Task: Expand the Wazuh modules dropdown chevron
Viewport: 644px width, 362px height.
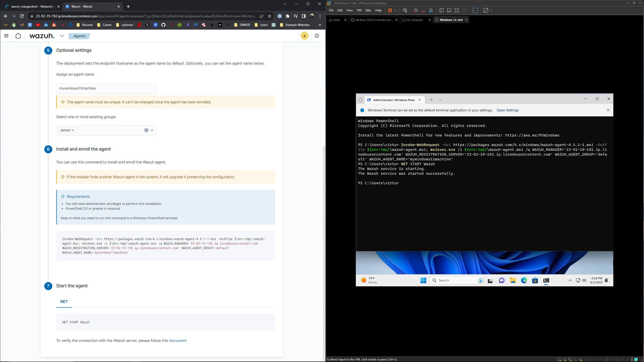Action: point(62,36)
